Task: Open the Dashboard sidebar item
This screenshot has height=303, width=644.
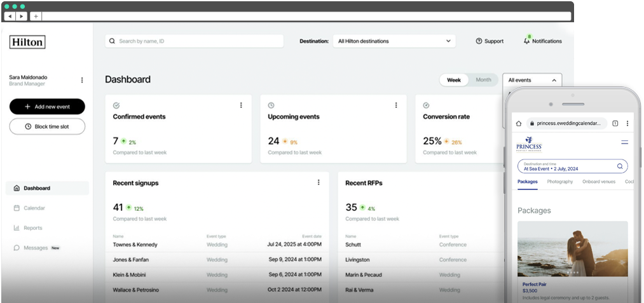Action: [47, 188]
